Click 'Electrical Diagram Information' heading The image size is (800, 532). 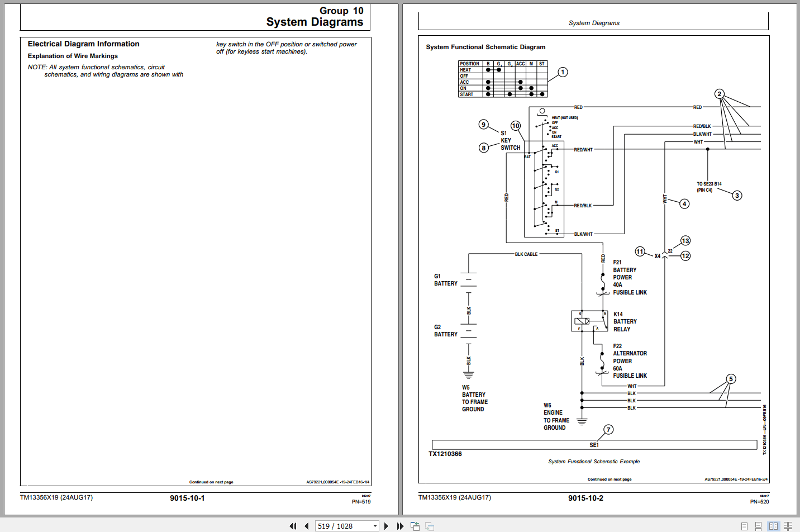pos(84,44)
